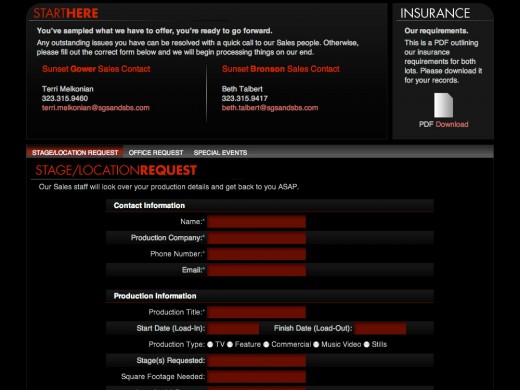This screenshot has width=520, height=390.
Task: Focus the Email input field
Action: pyautogui.click(x=256, y=270)
